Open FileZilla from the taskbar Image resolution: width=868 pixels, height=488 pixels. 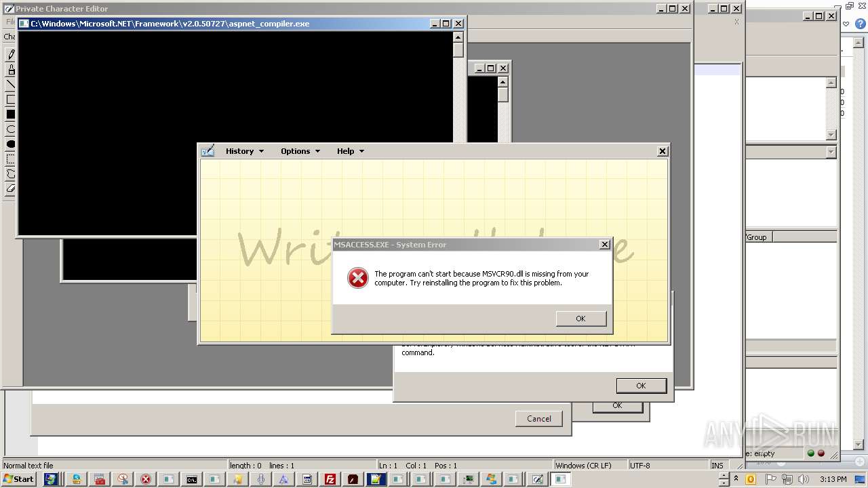click(330, 479)
